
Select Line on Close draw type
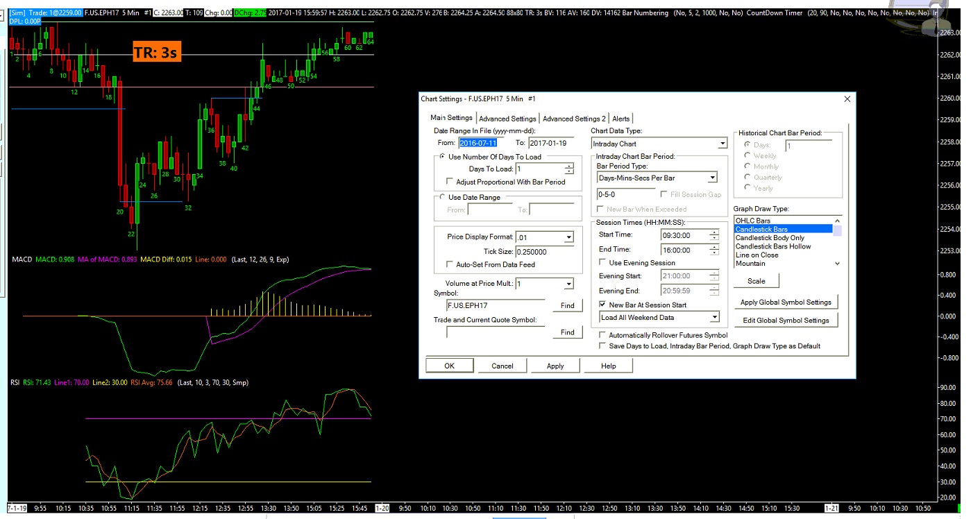tap(784, 255)
